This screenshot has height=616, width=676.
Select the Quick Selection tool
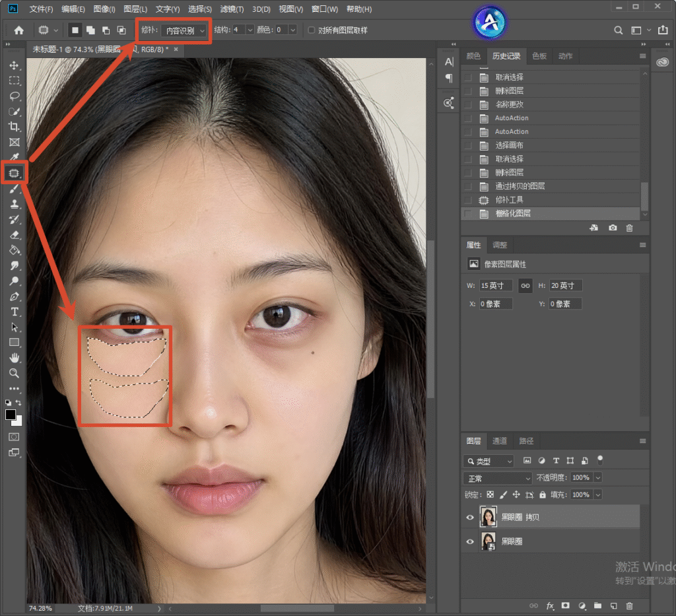[15, 111]
